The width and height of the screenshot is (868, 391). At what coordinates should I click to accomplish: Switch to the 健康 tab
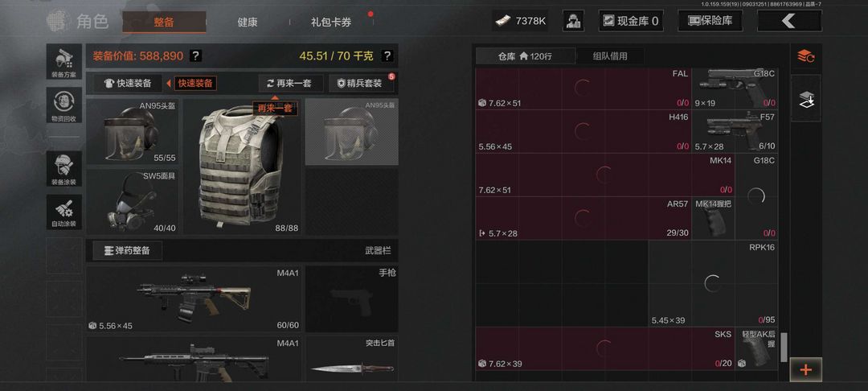(248, 23)
